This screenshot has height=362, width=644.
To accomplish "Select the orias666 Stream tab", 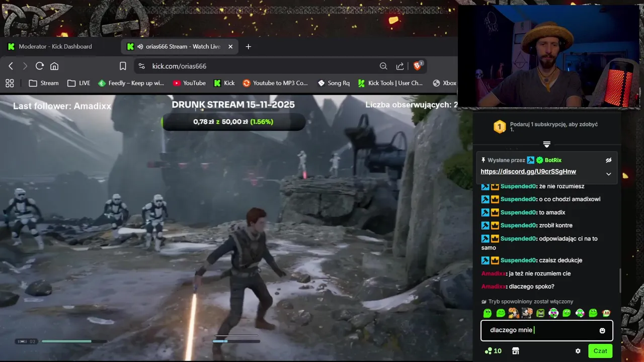I will point(180,46).
